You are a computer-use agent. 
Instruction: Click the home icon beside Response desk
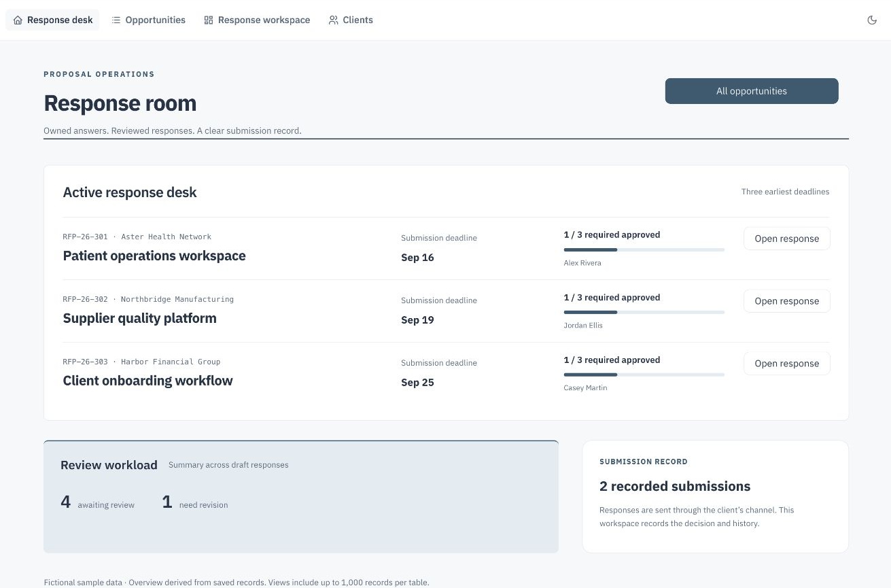click(18, 20)
